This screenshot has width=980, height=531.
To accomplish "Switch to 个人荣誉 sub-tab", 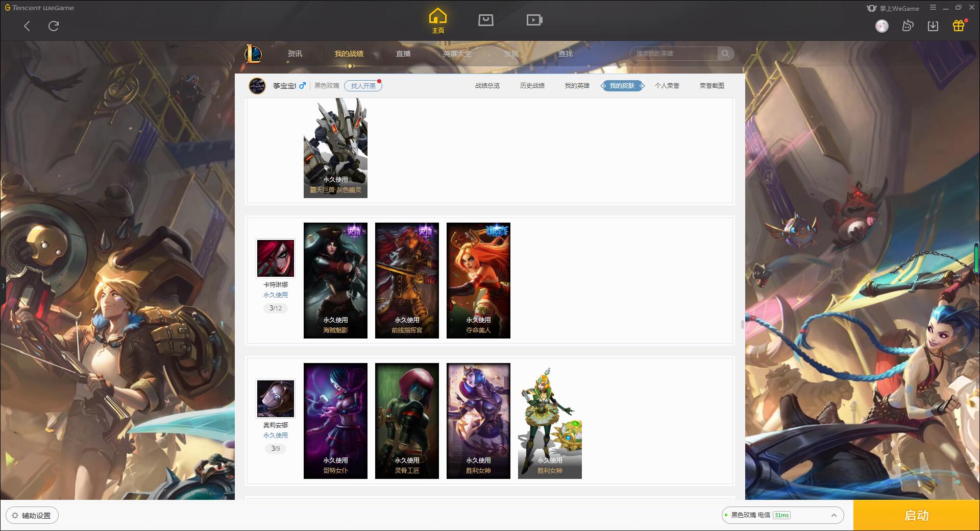I will pos(667,86).
